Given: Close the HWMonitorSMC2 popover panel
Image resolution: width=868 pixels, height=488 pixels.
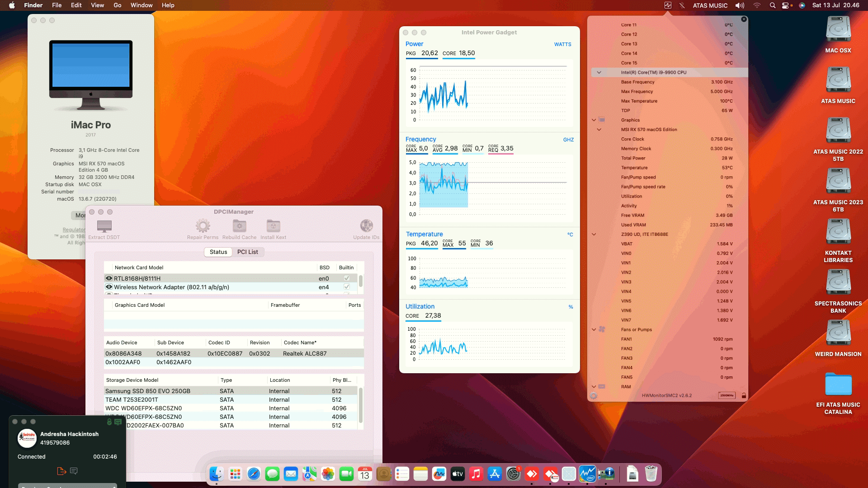Looking at the screenshot, I should (x=744, y=19).
